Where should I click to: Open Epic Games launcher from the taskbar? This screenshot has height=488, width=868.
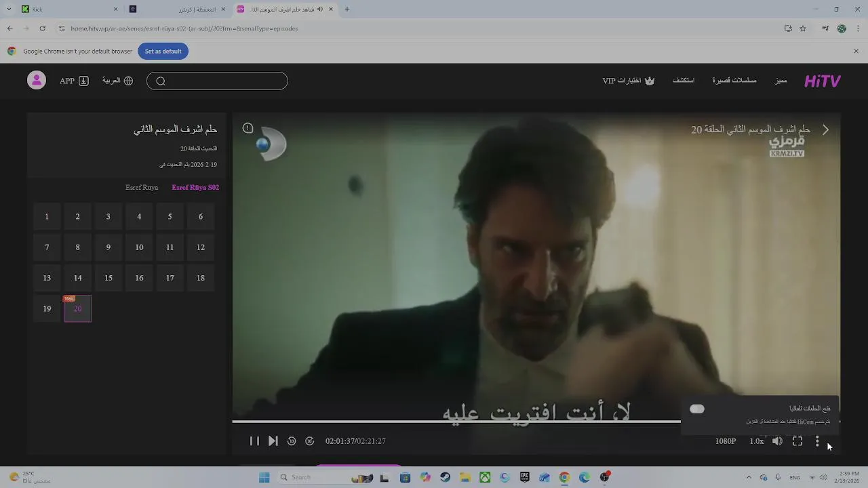(525, 477)
